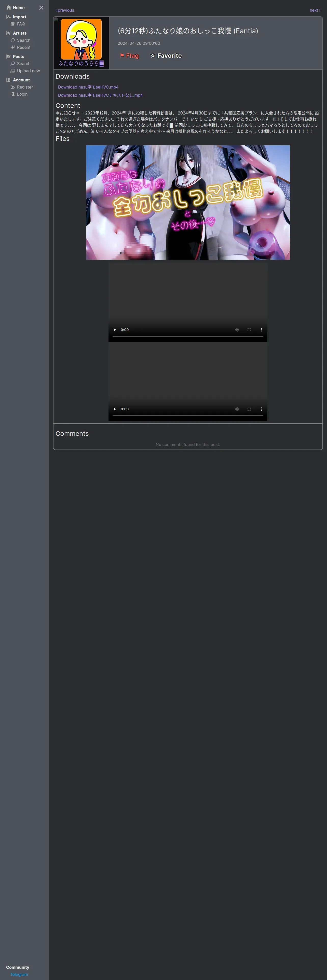Open the Login page
This screenshot has height=980, width=327.
(19, 94)
